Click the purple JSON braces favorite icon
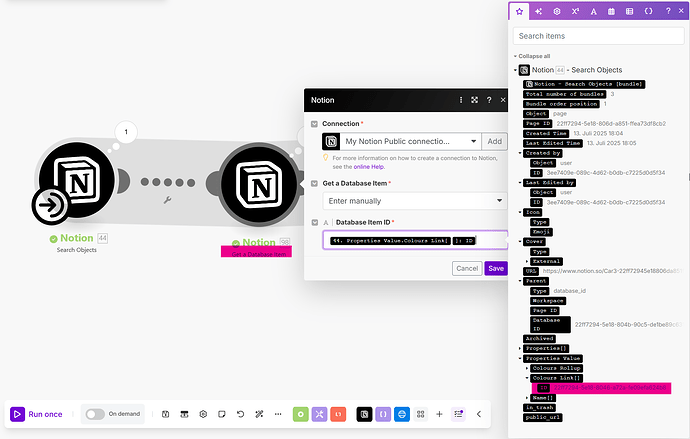Image resolution: width=690 pixels, height=439 pixels. click(383, 414)
